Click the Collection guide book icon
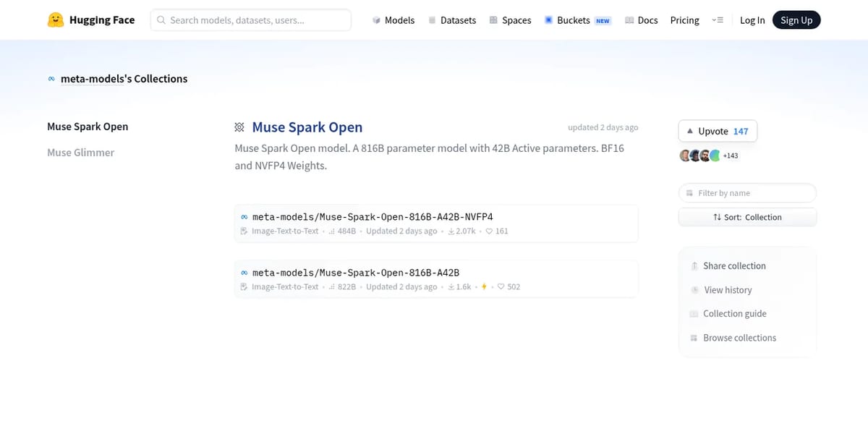Viewport: 868px width, 434px height. [x=694, y=314]
